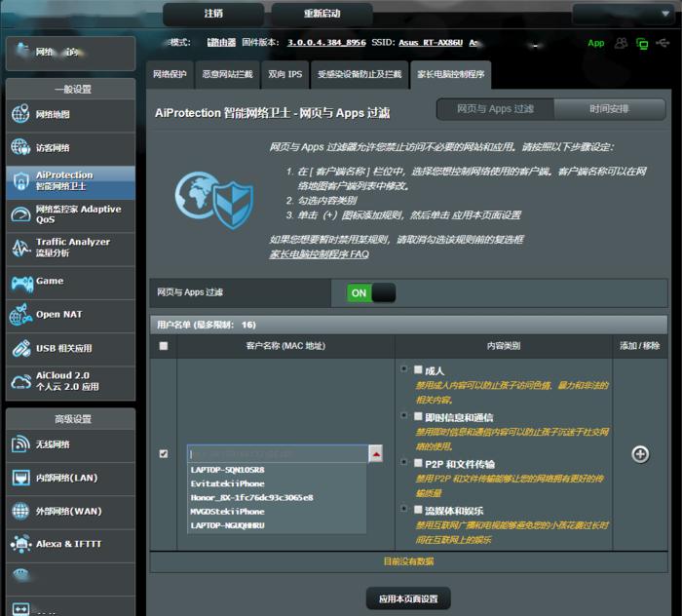The width and height of the screenshot is (682, 616).
Task: Switch to the 时间安排 tab
Action: pos(609,109)
